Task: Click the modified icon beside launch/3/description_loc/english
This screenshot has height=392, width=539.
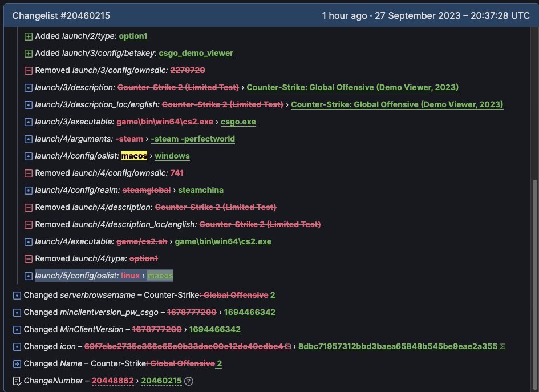Action: tap(29, 105)
